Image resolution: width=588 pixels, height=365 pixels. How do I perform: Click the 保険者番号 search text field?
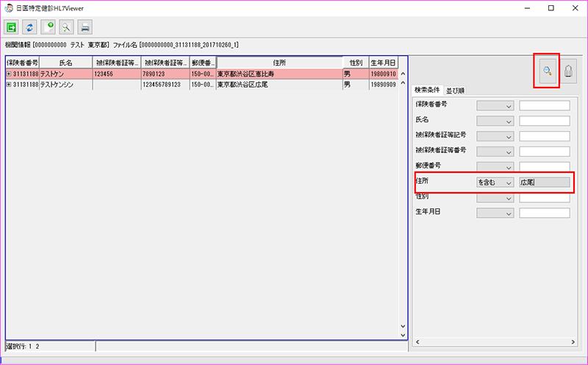tap(544, 105)
